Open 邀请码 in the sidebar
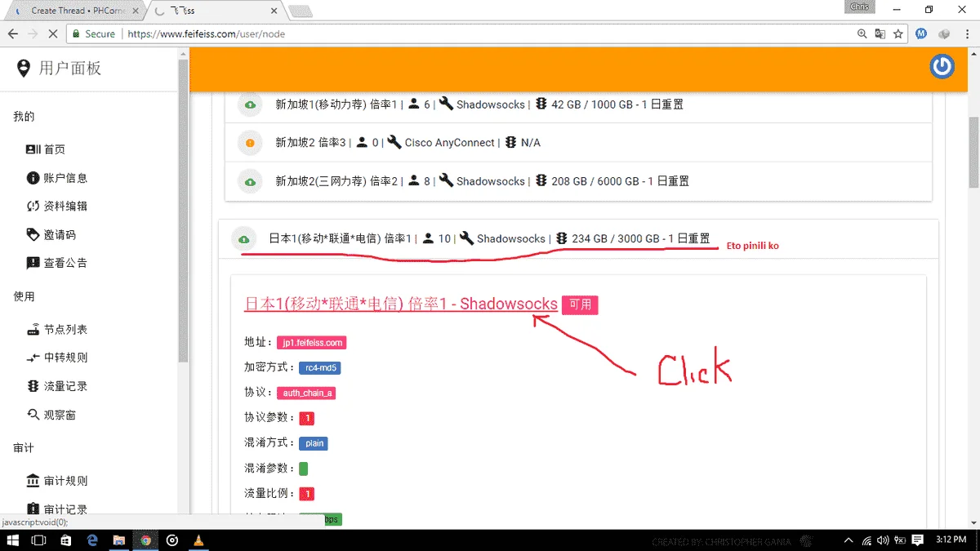This screenshot has height=551, width=980. click(x=51, y=235)
